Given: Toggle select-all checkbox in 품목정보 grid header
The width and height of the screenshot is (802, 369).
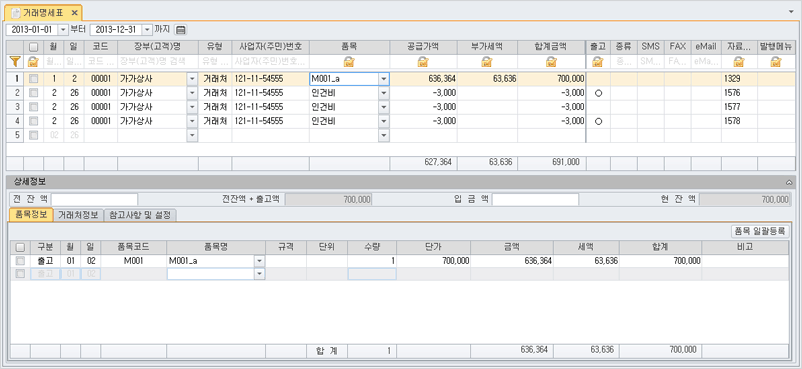Looking at the screenshot, I should click(20, 247).
